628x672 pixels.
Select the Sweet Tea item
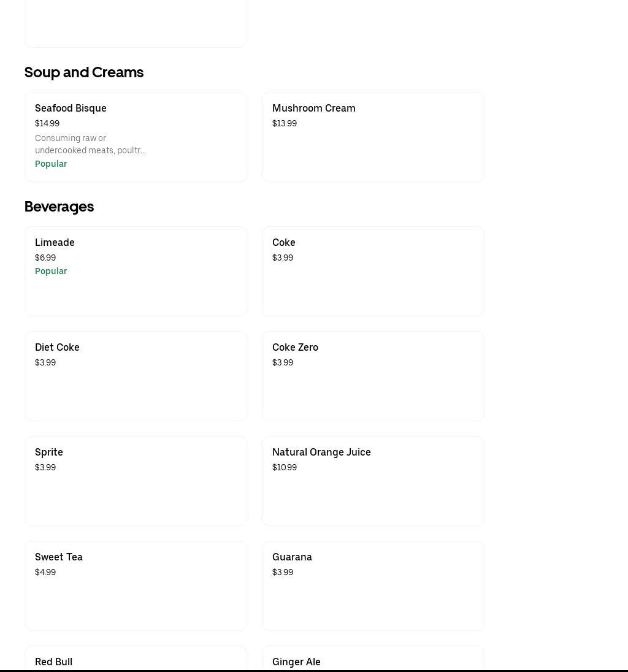coord(136,586)
